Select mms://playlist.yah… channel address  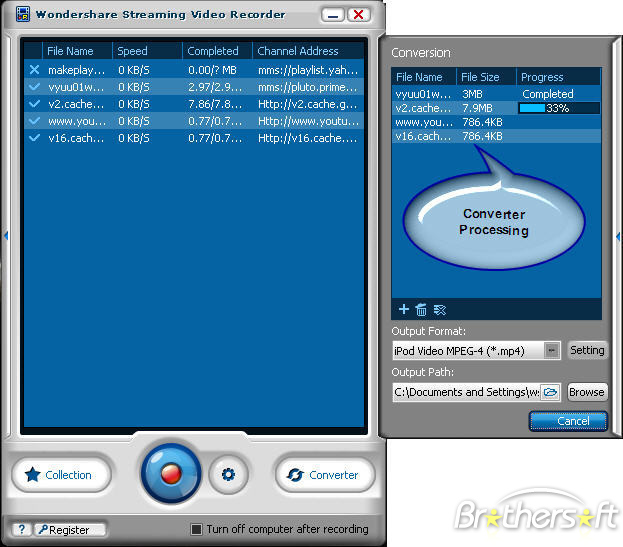click(x=308, y=70)
